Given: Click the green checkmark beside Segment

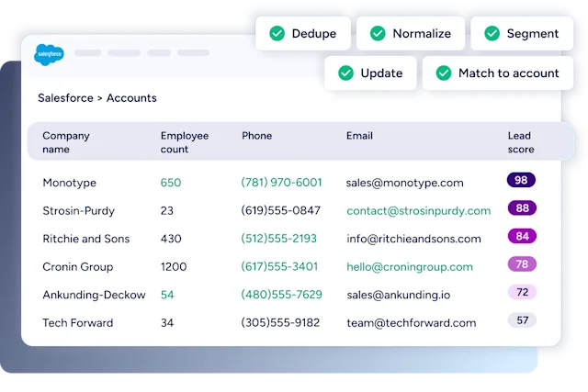Looking at the screenshot, I should (492, 33).
